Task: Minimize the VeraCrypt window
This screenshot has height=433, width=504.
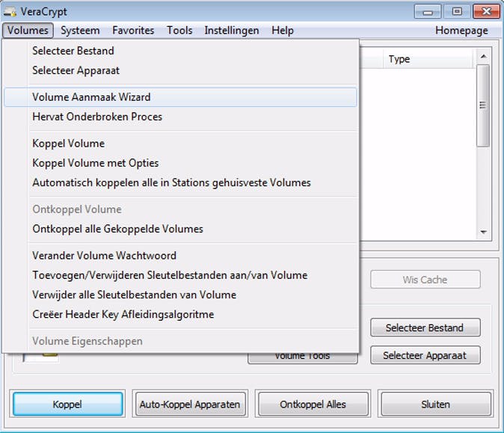Action: [x=428, y=12]
